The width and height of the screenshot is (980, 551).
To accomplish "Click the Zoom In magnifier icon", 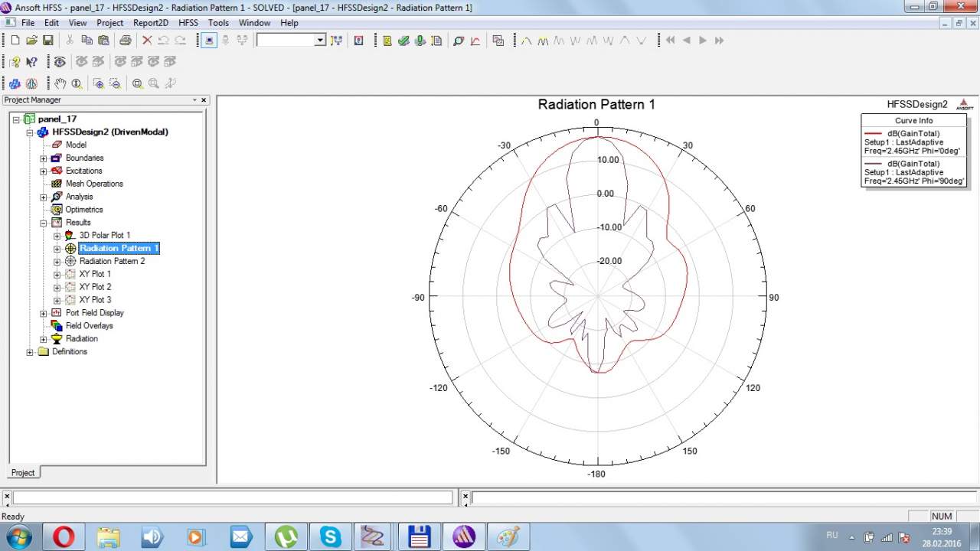I will tap(99, 83).
